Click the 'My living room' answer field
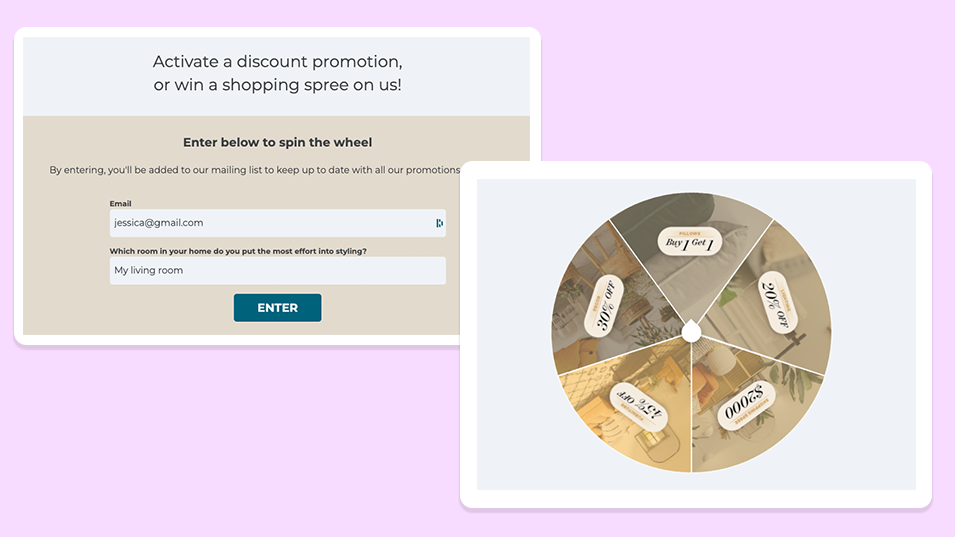Screen dimensions: 955x537 click(277, 270)
